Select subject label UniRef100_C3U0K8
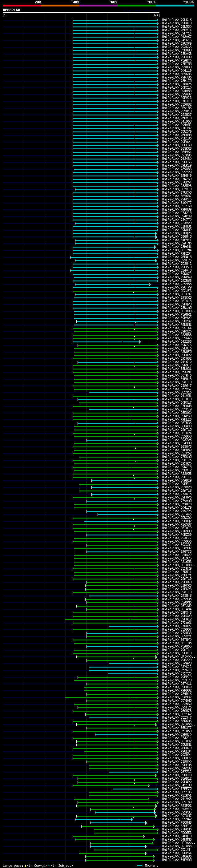Image resolution: width=197 pixels, height=868 pixels. pos(177,54)
